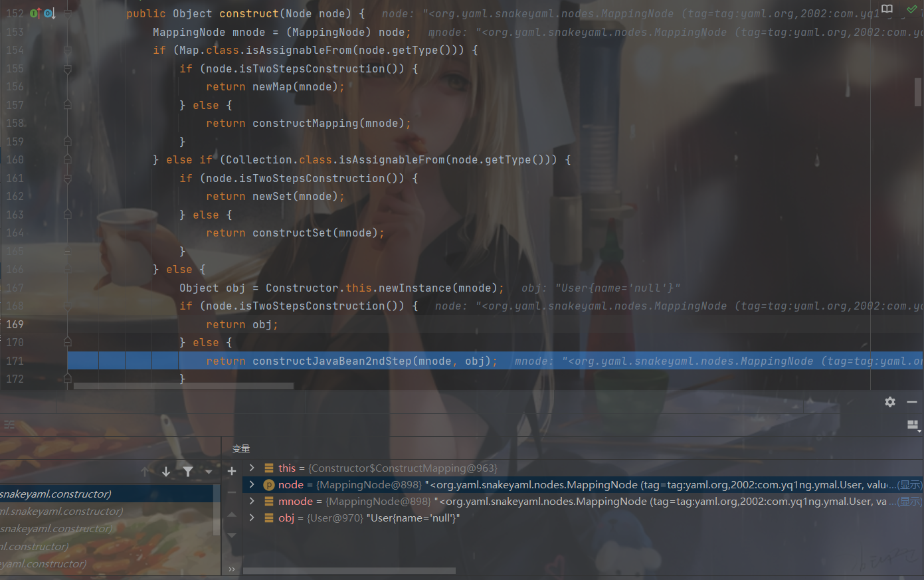Screen dimensions: 924x580
Task: Click the layout settings icon below the gear
Action: (913, 425)
